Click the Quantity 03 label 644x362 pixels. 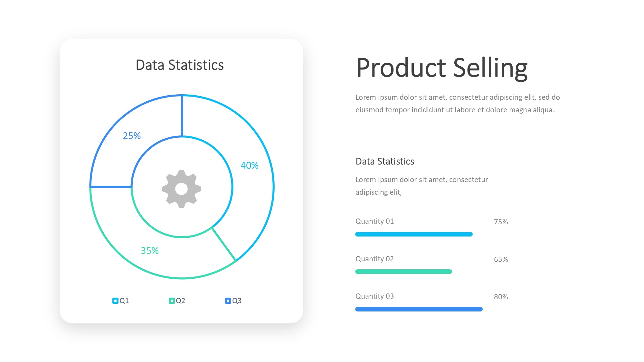374,296
